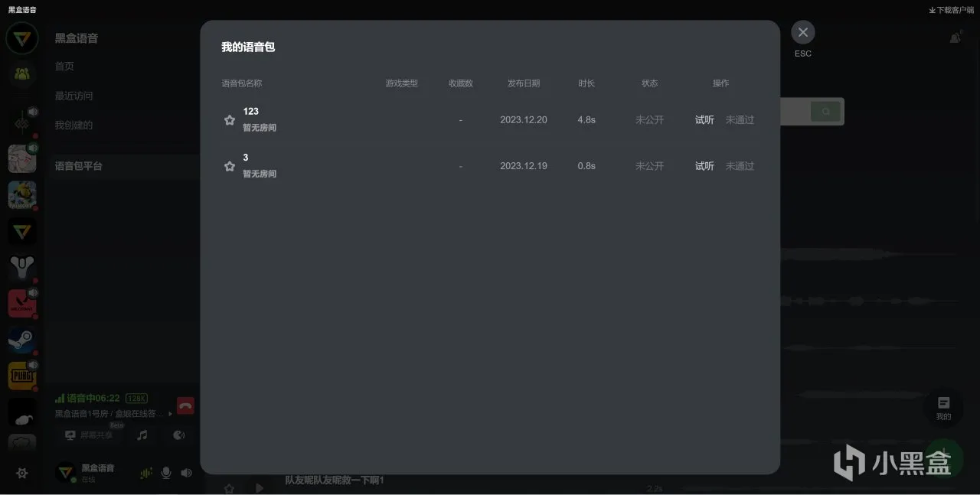Image resolution: width=980 pixels, height=495 pixels.
Task: Click the 128K bitrate badge
Action: coord(137,399)
